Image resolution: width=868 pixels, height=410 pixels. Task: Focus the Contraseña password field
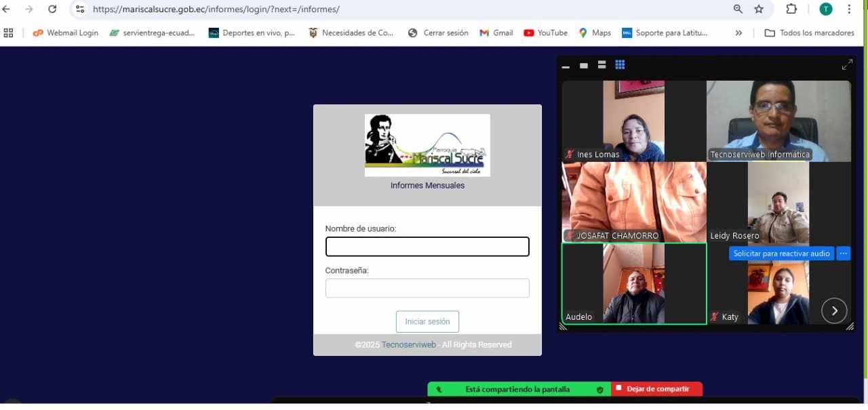click(x=427, y=288)
